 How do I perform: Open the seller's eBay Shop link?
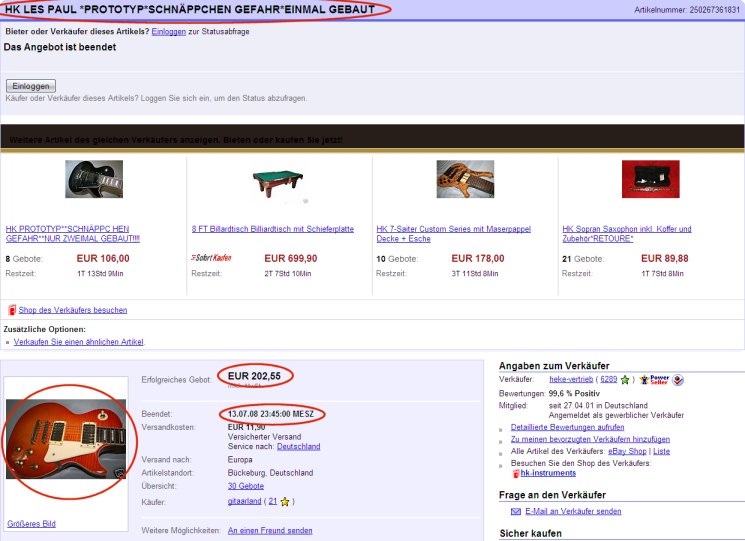[x=627, y=451]
